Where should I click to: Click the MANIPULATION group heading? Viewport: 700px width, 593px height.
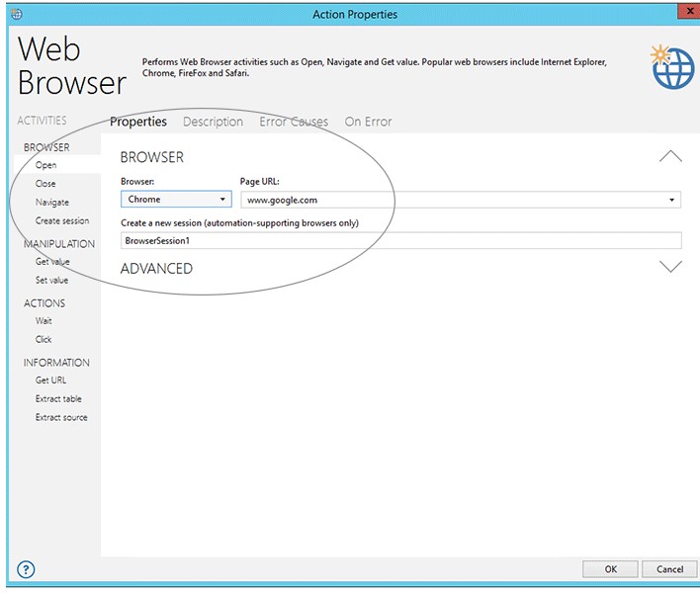(59, 244)
